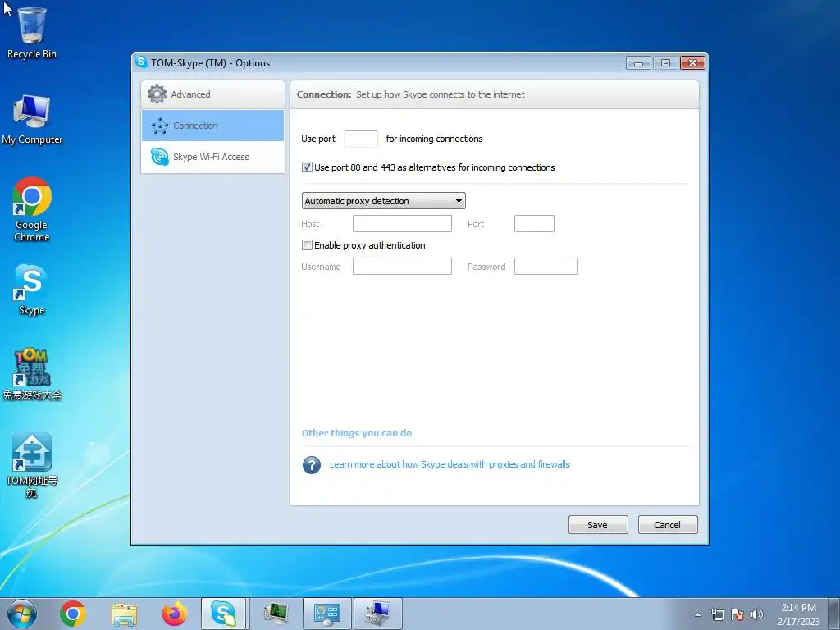The image size is (840, 630).
Task: Click the proxy Host input field
Action: pyautogui.click(x=402, y=223)
